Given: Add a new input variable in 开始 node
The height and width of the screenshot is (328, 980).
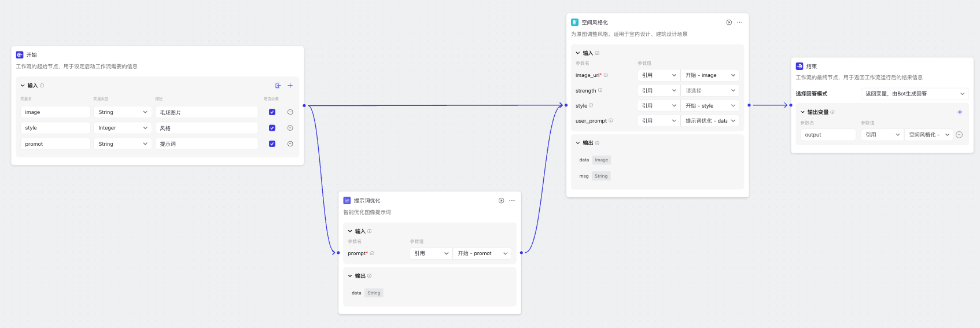Looking at the screenshot, I should 290,86.
